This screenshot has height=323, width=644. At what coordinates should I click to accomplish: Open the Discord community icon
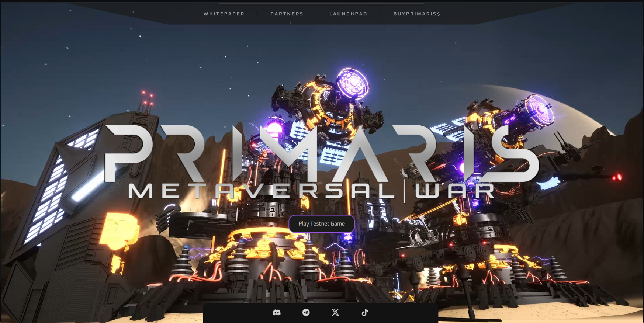pos(277,312)
